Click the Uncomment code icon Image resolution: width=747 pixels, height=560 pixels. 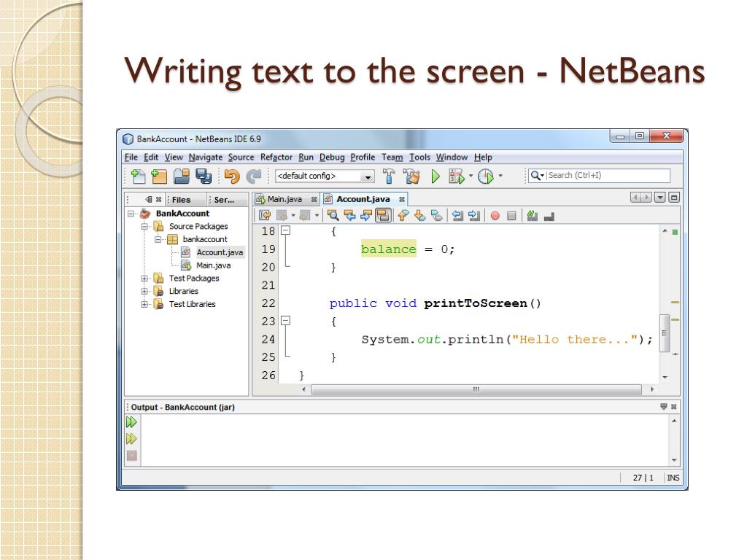pyautogui.click(x=549, y=217)
